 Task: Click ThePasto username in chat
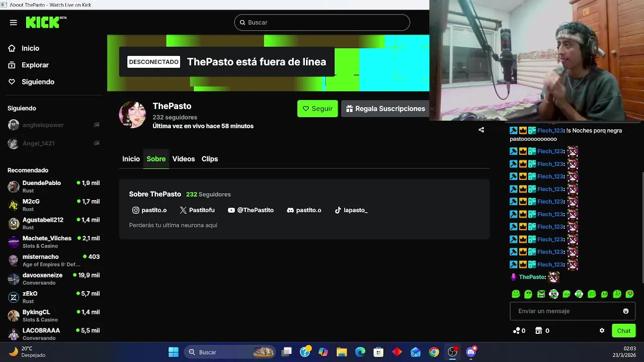[532, 277]
